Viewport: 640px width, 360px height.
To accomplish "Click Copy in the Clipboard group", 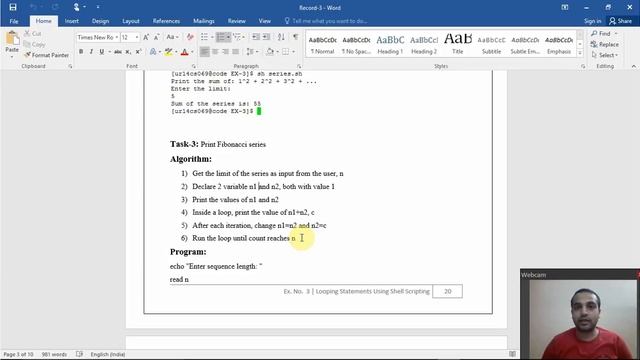I will [34, 44].
